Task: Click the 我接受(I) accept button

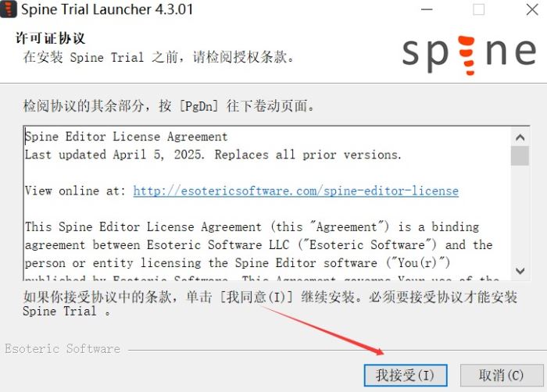Action: pyautogui.click(x=406, y=376)
